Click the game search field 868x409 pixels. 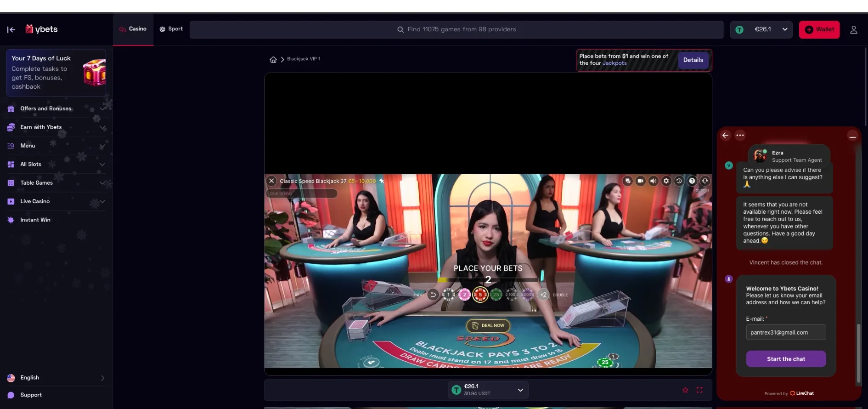(457, 29)
